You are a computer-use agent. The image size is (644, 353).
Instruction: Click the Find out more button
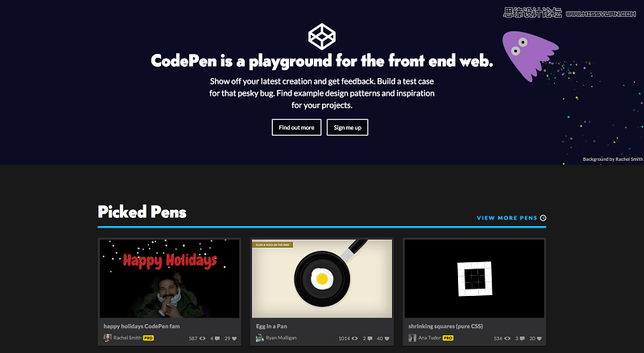click(296, 127)
